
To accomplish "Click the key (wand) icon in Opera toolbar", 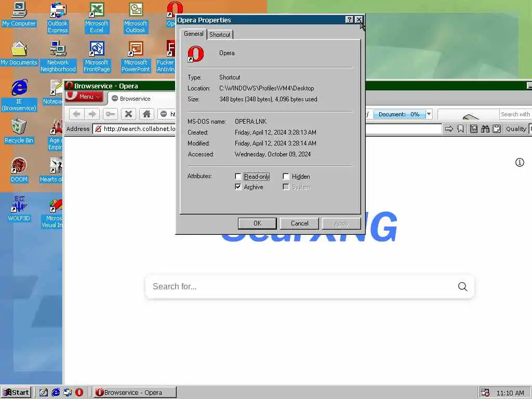I will tap(110, 114).
